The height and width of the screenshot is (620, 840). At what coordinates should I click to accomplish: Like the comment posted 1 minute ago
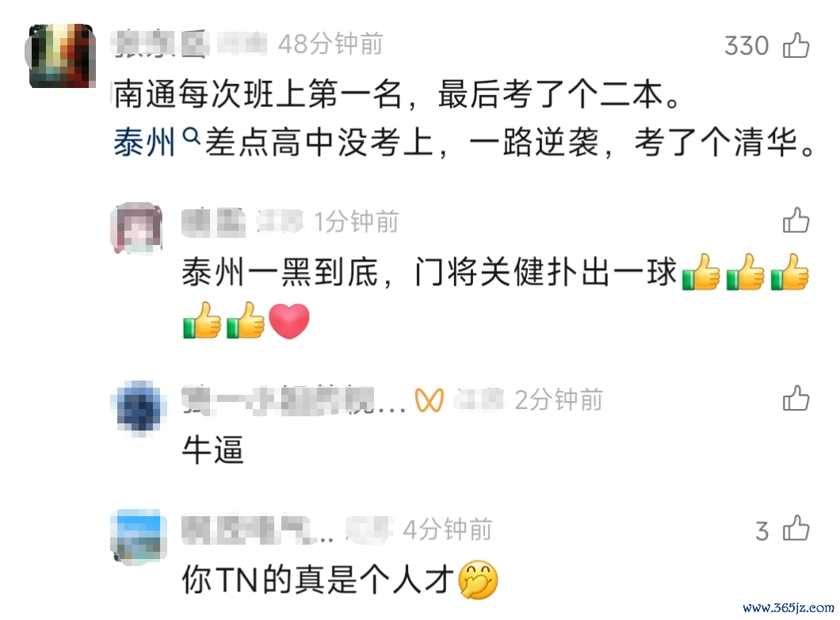click(x=796, y=220)
